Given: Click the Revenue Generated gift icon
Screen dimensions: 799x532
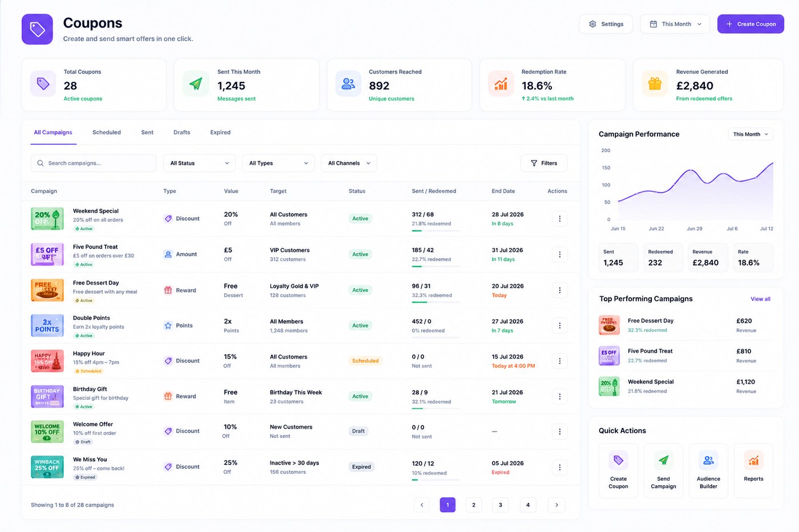Looking at the screenshot, I should tap(655, 84).
